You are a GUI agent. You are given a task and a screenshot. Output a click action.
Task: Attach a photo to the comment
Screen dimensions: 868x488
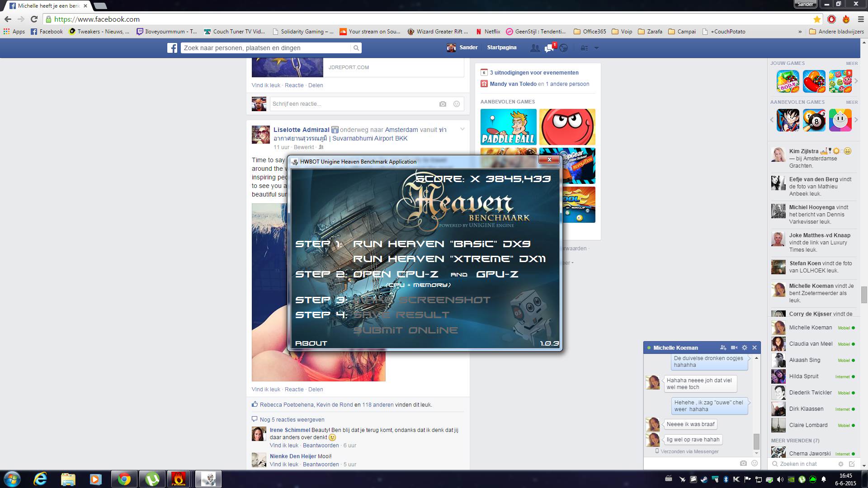point(443,104)
